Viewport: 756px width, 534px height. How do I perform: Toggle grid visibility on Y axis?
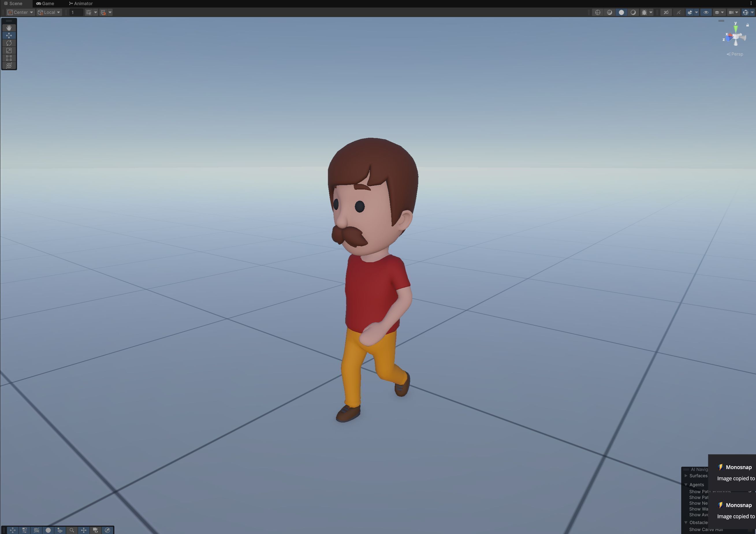tap(88, 12)
